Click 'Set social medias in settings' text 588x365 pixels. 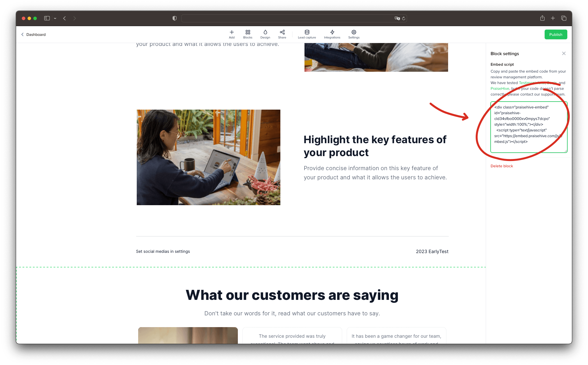163,251
